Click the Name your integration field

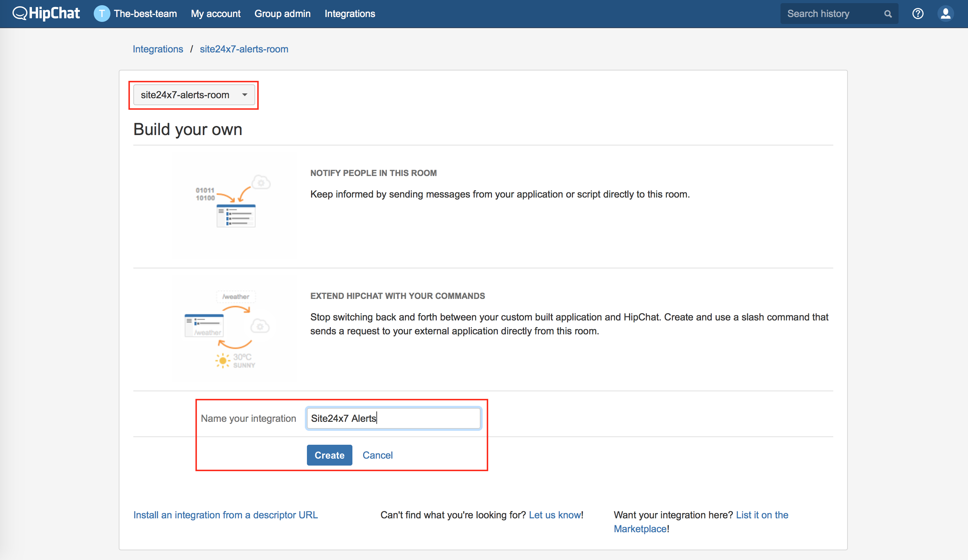point(393,418)
